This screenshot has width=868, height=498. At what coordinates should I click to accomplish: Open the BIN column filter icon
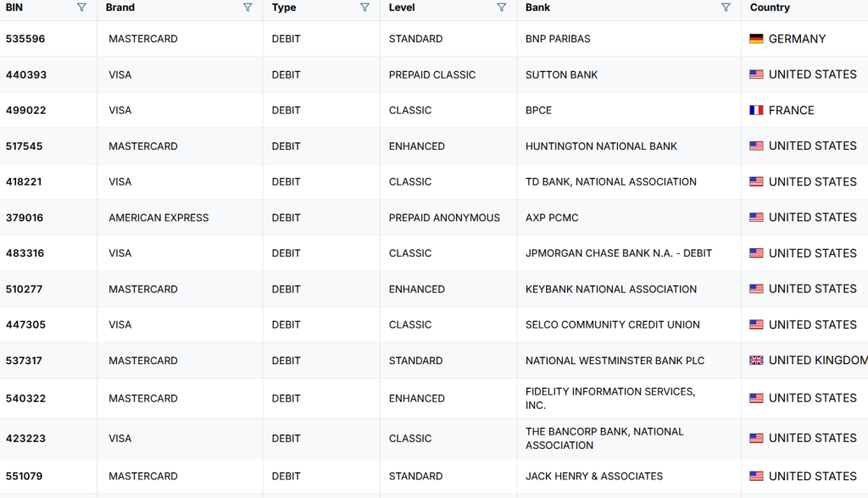[x=81, y=7]
